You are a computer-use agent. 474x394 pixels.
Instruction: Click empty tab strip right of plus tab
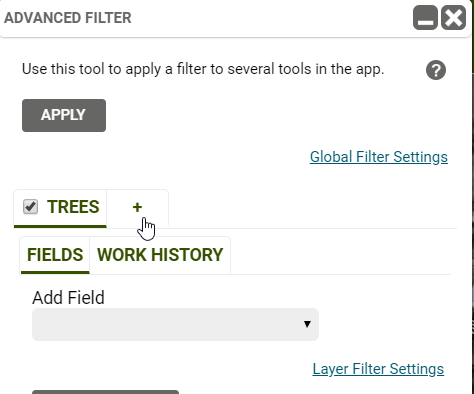312,209
